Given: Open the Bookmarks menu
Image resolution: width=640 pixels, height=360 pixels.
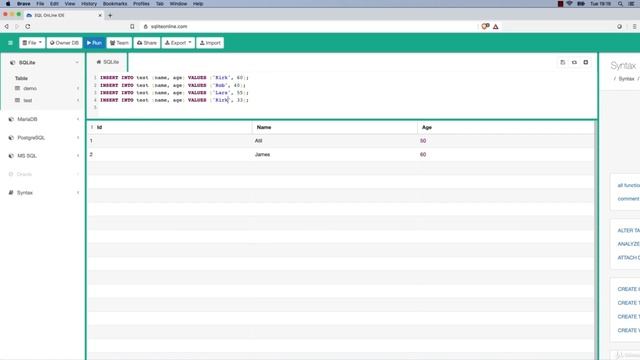Looking at the screenshot, I should [x=115, y=4].
